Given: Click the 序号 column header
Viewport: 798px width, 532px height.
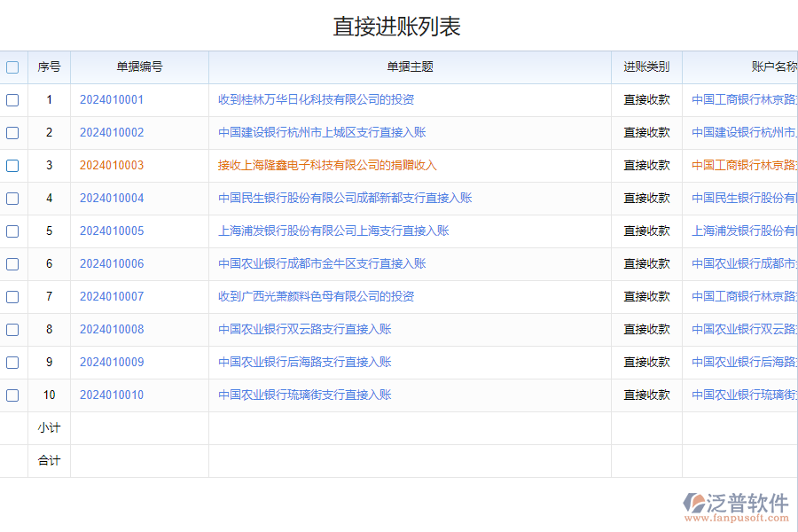Looking at the screenshot, I should pos(49,67).
